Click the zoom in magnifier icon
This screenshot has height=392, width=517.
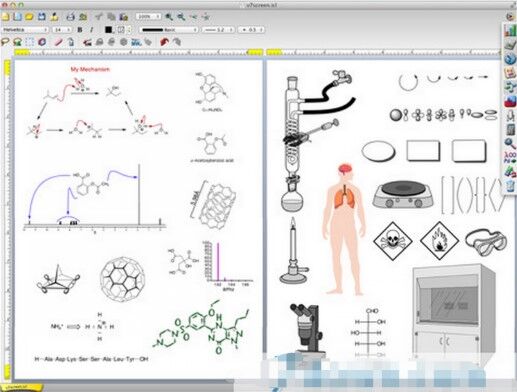click(169, 16)
